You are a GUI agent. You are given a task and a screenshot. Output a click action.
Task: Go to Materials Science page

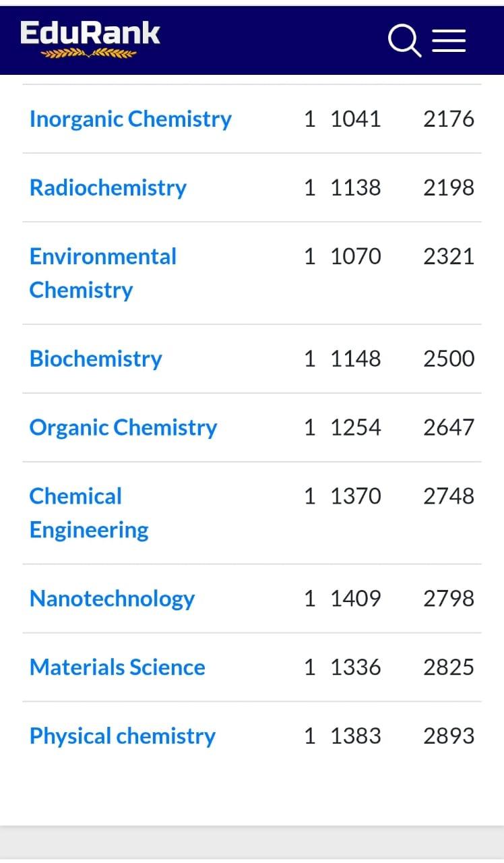117,667
